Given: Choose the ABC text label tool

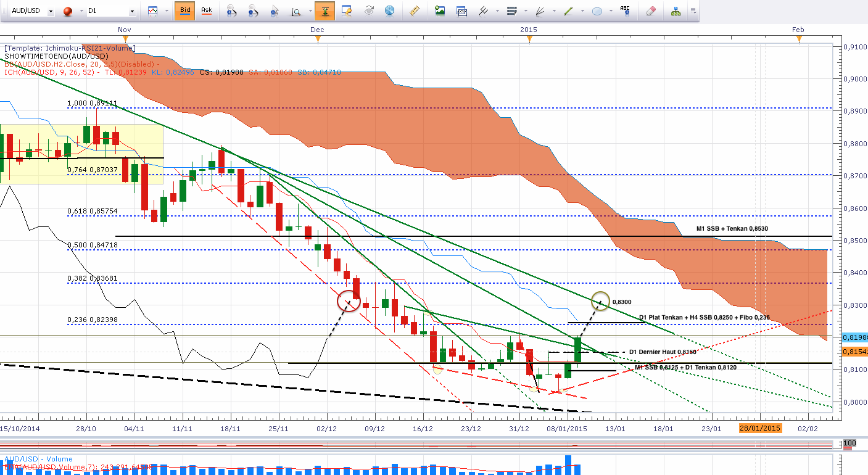Looking at the screenshot, I should 625,10.
